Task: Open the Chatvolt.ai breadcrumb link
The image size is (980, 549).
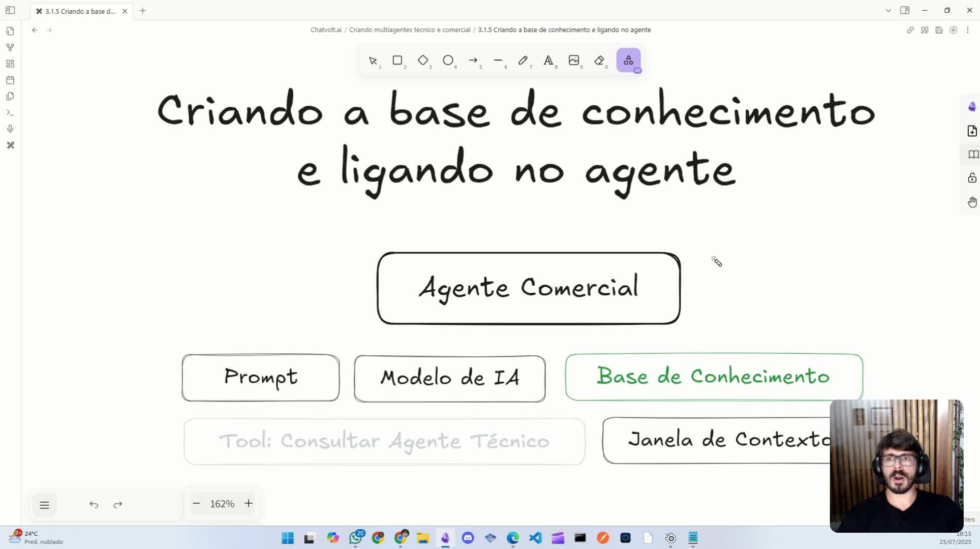Action: point(326,29)
